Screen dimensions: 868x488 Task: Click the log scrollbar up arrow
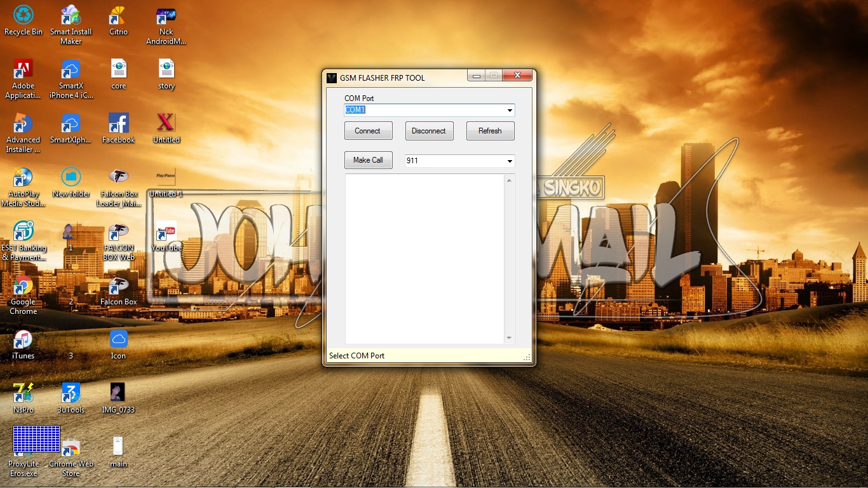(x=509, y=180)
